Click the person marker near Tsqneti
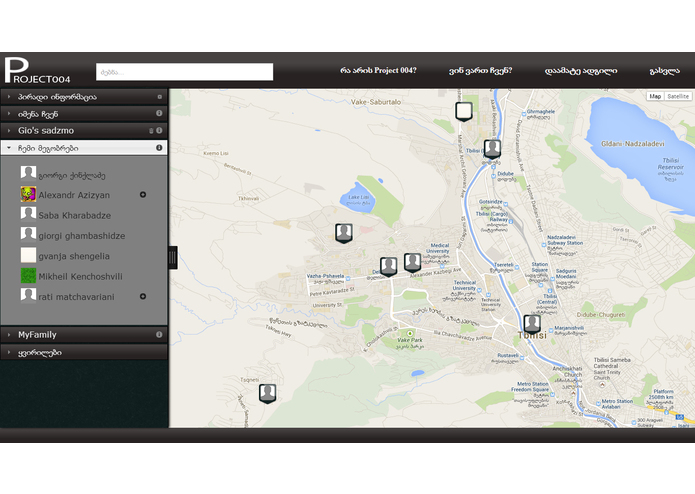 (x=267, y=394)
